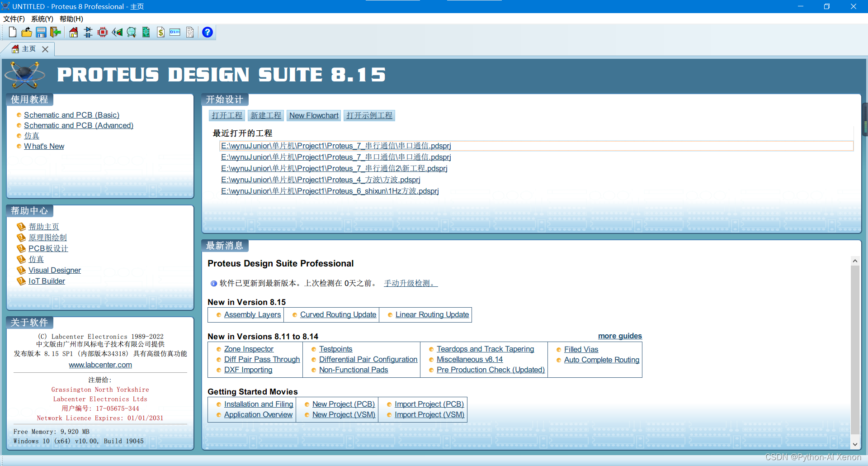Screen dimensions: 868x466
Task: Click the 打开示例工程 button
Action: [369, 115]
